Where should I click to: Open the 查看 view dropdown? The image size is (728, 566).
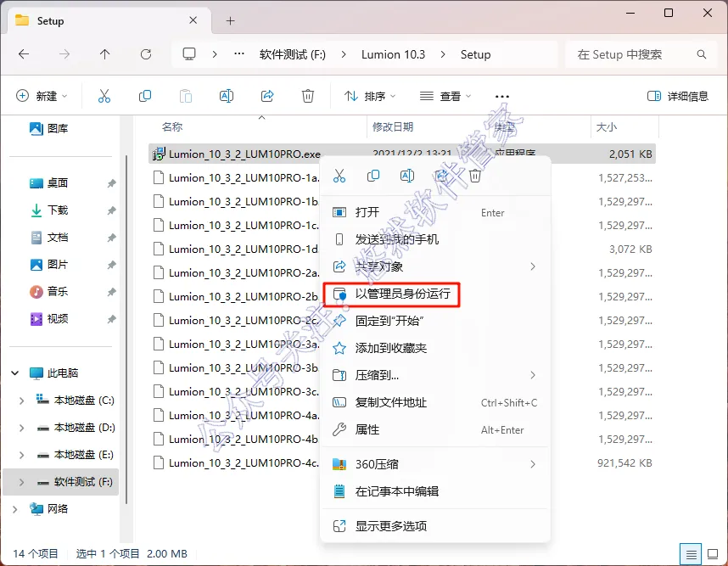point(445,96)
